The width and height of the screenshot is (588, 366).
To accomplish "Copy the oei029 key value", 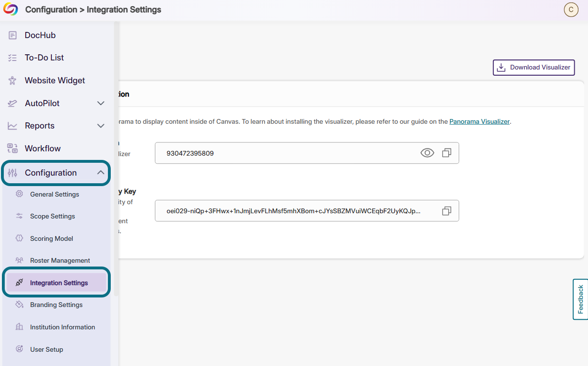I will tap(447, 211).
